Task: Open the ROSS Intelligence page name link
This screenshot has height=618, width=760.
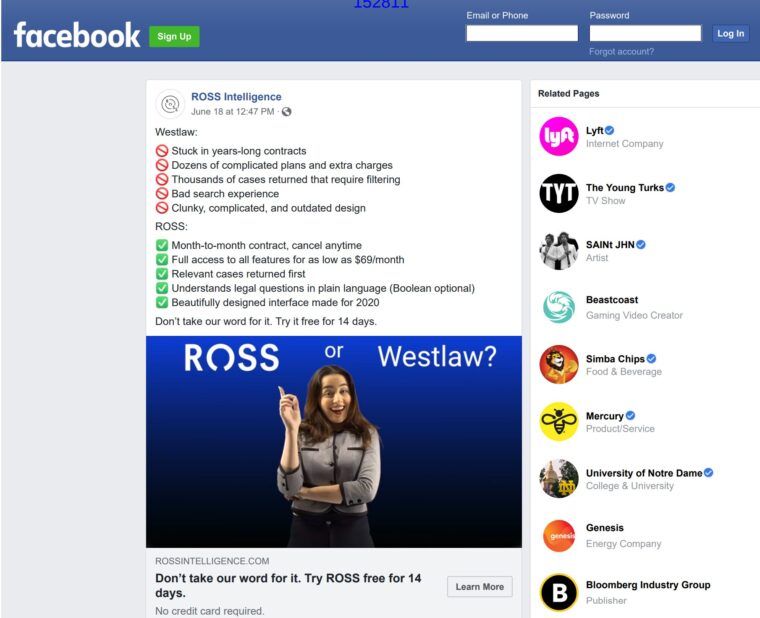Action: (x=236, y=96)
